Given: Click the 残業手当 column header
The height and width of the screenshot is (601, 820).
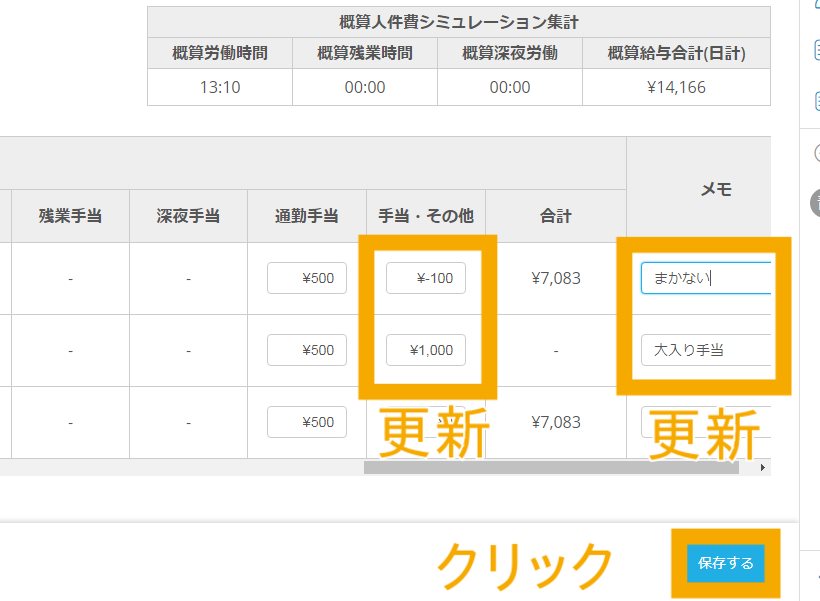Looking at the screenshot, I should point(70,216).
